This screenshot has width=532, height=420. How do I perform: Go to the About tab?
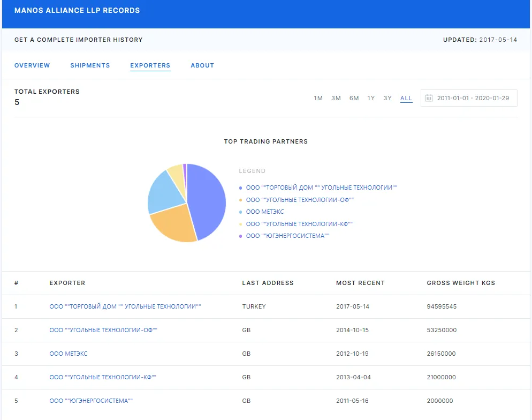[x=202, y=65]
